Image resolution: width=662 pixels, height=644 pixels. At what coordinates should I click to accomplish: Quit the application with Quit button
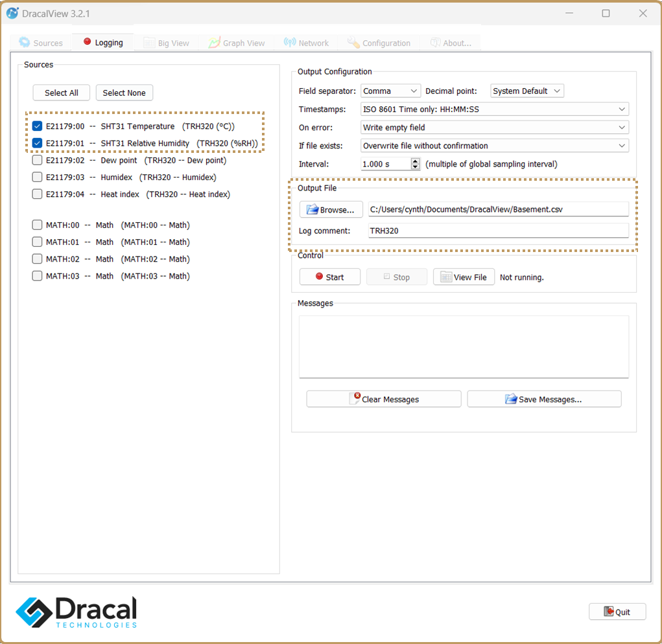pos(617,612)
